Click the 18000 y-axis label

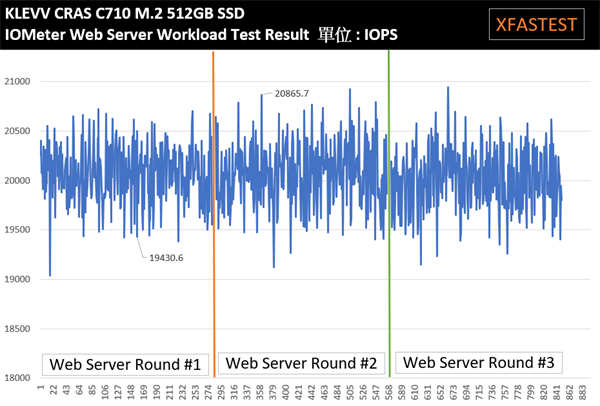pos(17,378)
